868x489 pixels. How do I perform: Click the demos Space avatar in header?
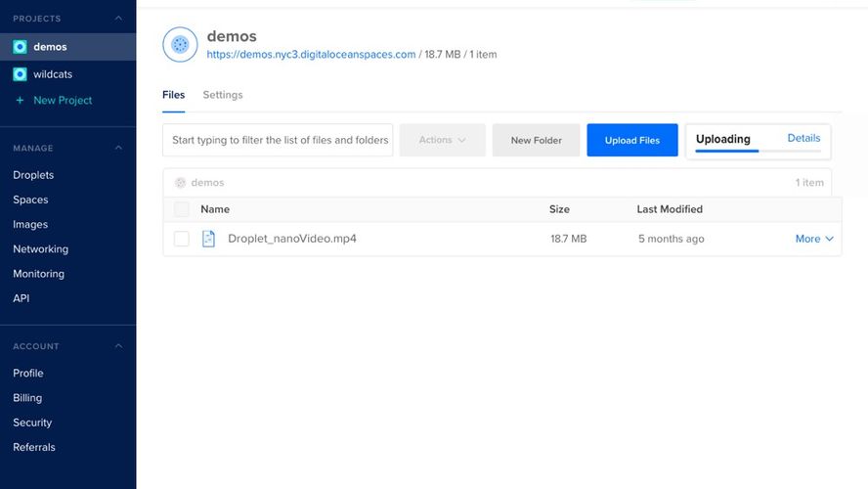[180, 44]
